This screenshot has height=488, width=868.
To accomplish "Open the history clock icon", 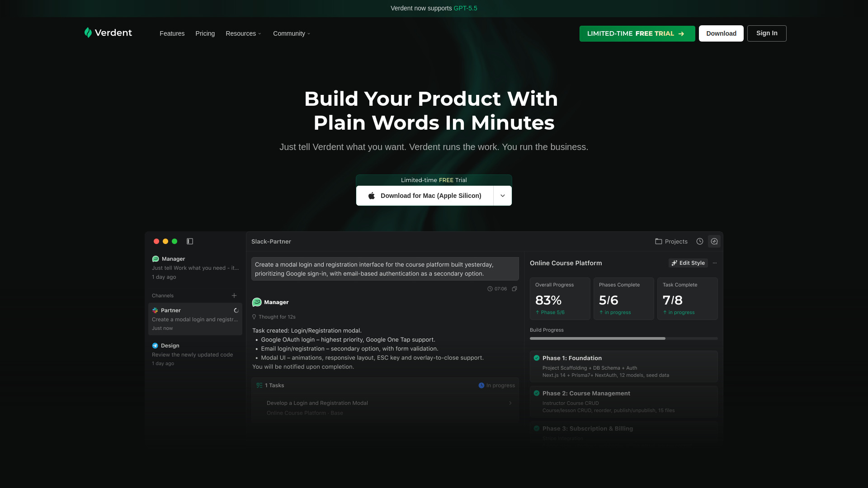I will click(x=700, y=241).
